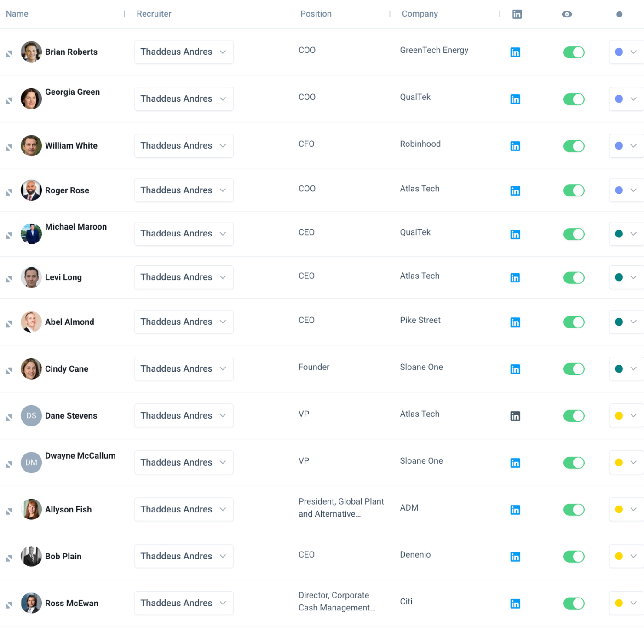Turn off Bob Plain's visibility toggle
The height and width of the screenshot is (644, 644).
click(x=574, y=557)
